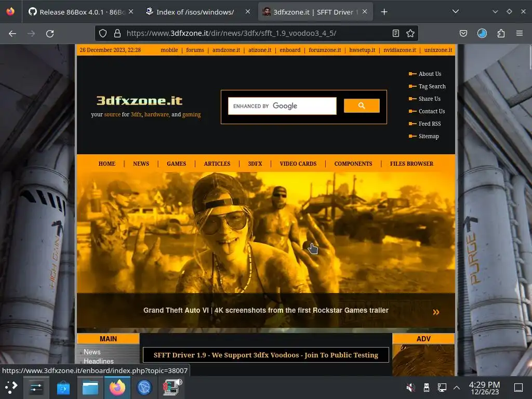
Task: Open the Pocket save icon
Action: [463, 33]
